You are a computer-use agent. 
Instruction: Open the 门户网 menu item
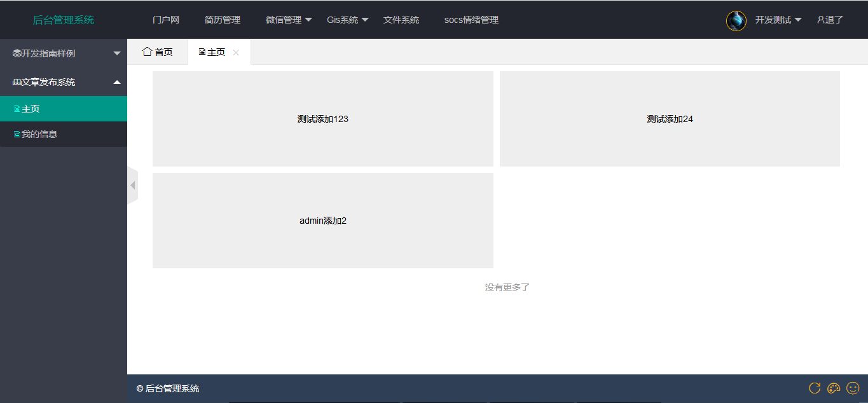166,20
